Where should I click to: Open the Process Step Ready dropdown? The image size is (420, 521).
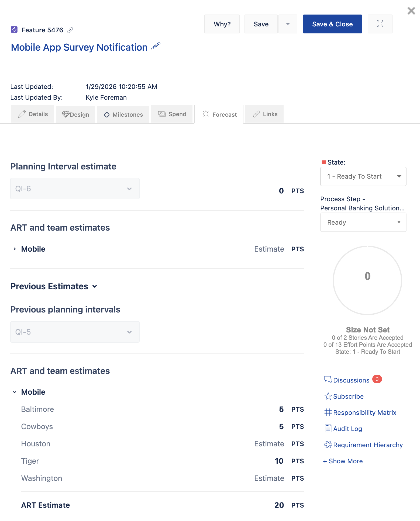(363, 223)
